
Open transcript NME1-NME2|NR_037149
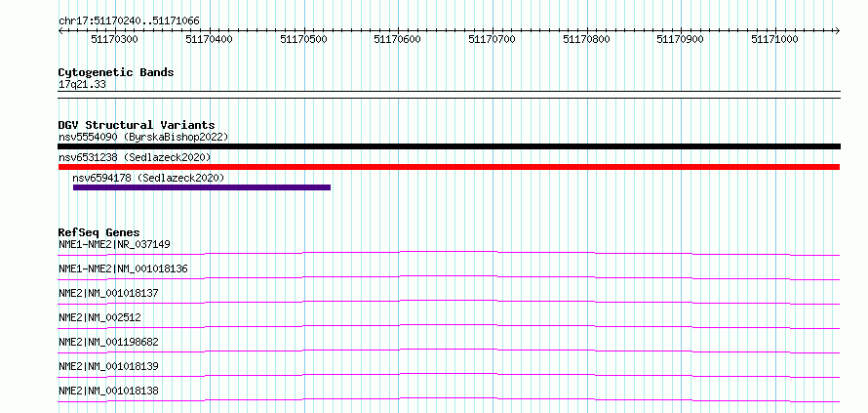[x=114, y=244]
